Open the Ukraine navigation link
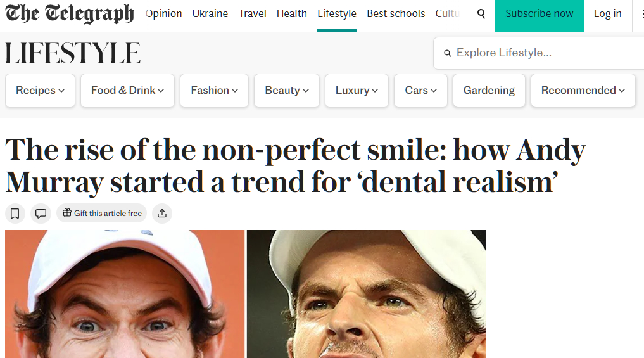The width and height of the screenshot is (644, 358). pos(210,14)
